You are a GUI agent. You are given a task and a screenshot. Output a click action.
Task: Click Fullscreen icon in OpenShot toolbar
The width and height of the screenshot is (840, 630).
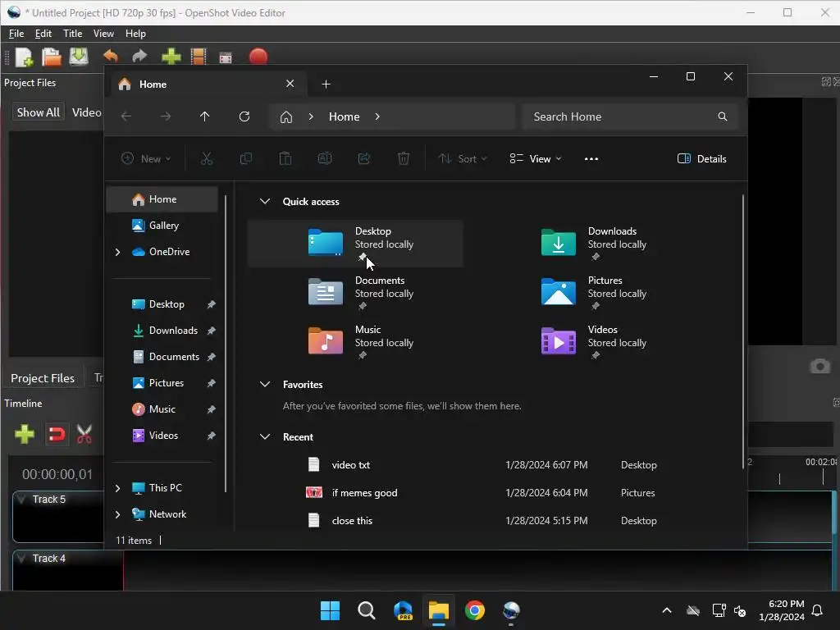[226, 57]
